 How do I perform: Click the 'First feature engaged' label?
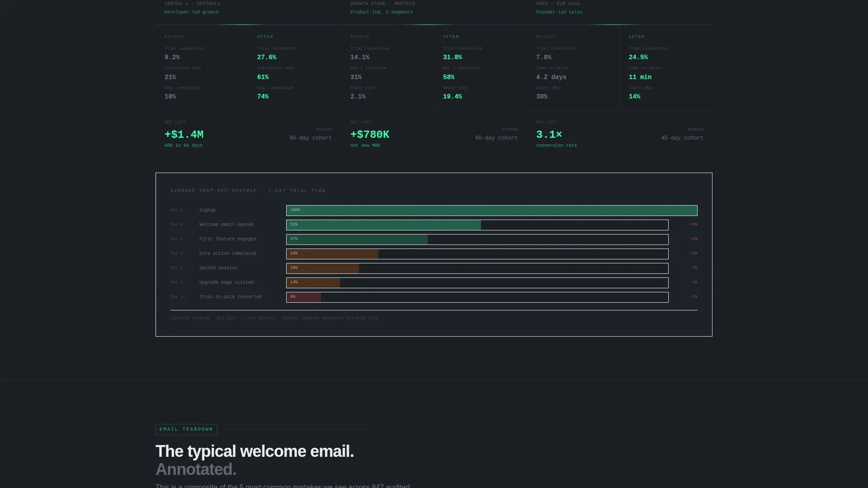(228, 239)
